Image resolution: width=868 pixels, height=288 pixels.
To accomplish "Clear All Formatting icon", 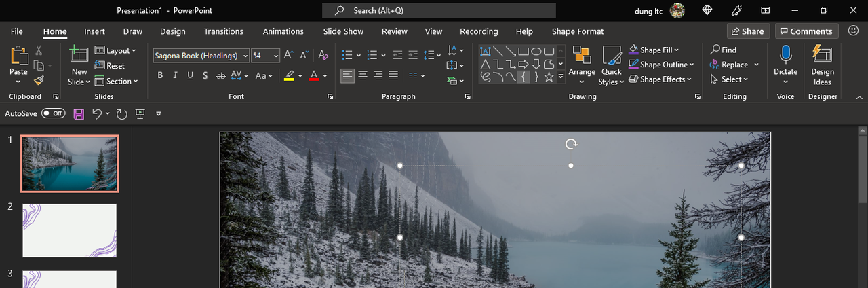I will point(323,55).
